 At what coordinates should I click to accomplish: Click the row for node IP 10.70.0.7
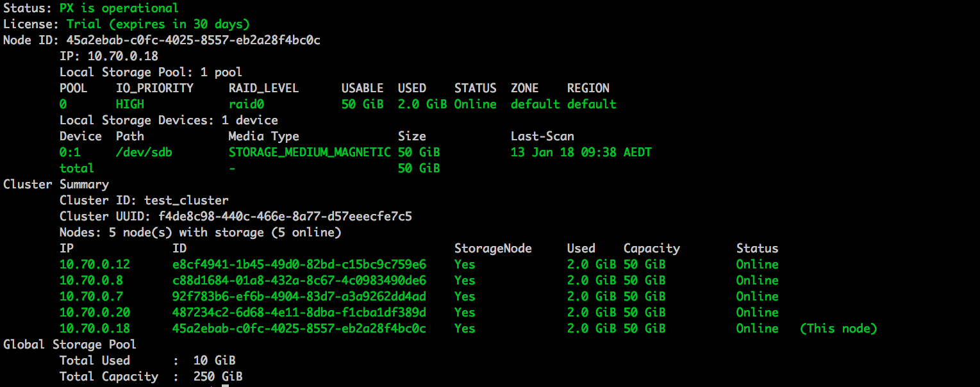(x=91, y=297)
